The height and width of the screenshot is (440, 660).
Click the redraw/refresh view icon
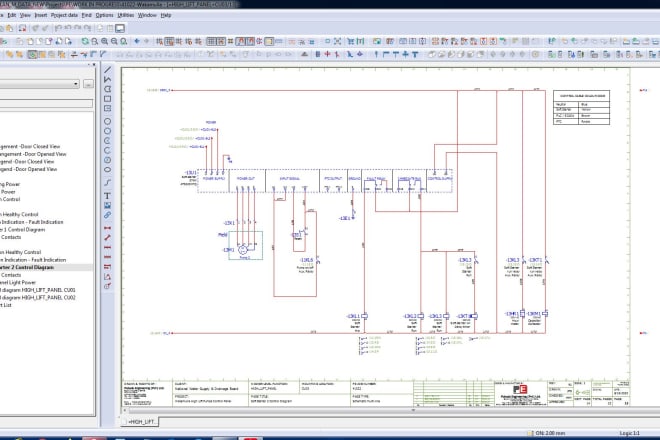point(85,41)
